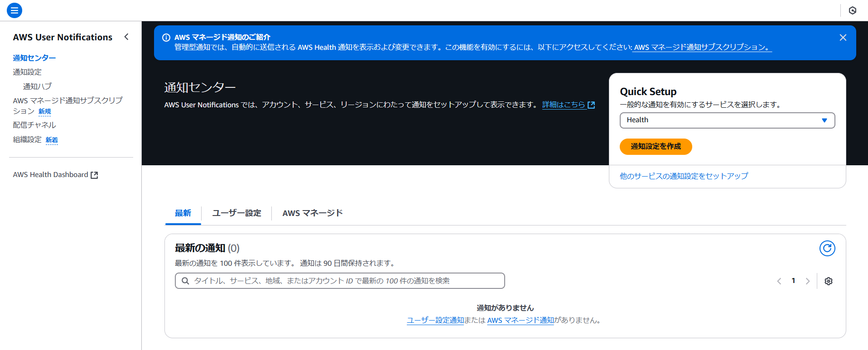
Task: Open 他のサービスの通知設定をセットアップ link
Action: (x=684, y=176)
